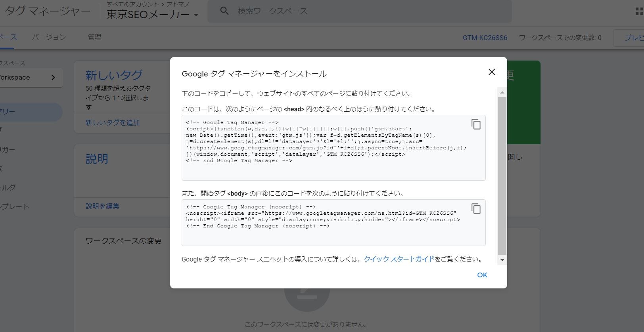This screenshot has height=332, width=644.
Task: Click the GTM-KC26SS6 container ID link
Action: coord(485,38)
